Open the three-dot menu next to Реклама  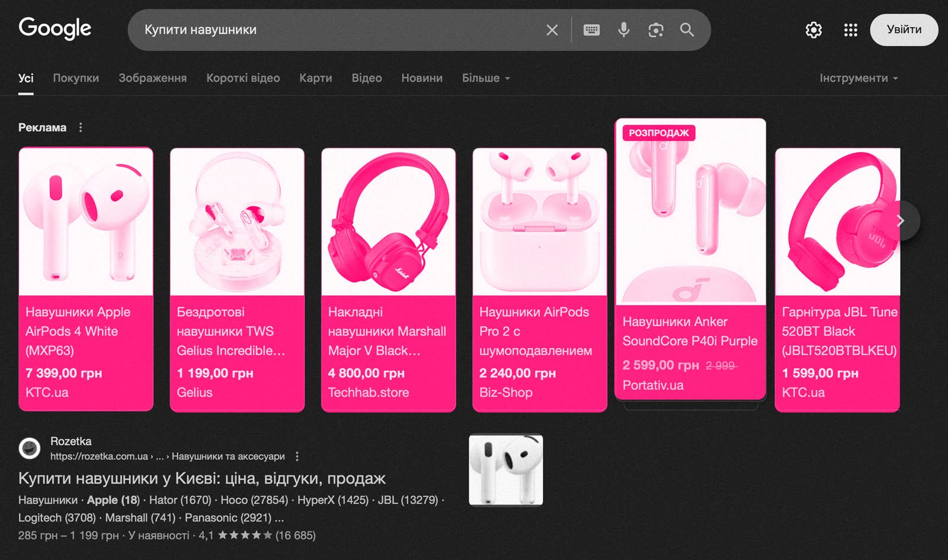[81, 127]
